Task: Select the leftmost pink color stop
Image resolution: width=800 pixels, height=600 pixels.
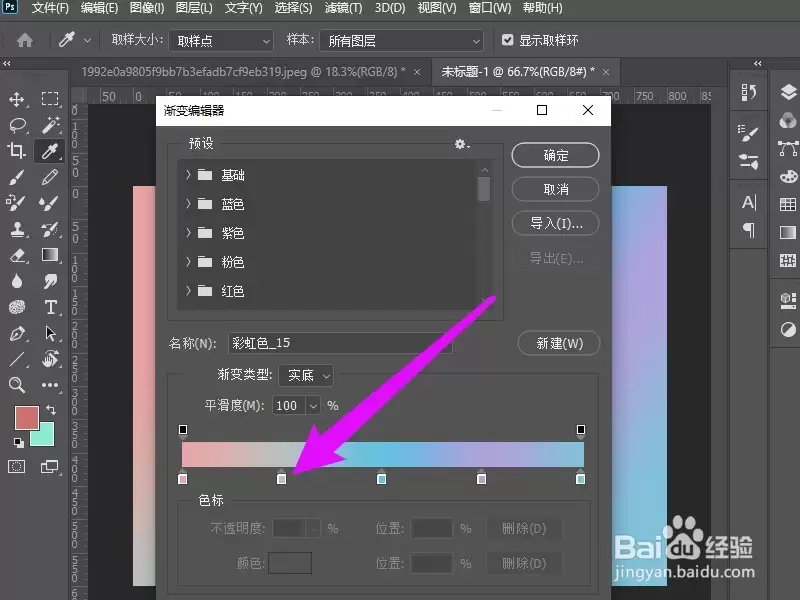Action: (x=183, y=478)
